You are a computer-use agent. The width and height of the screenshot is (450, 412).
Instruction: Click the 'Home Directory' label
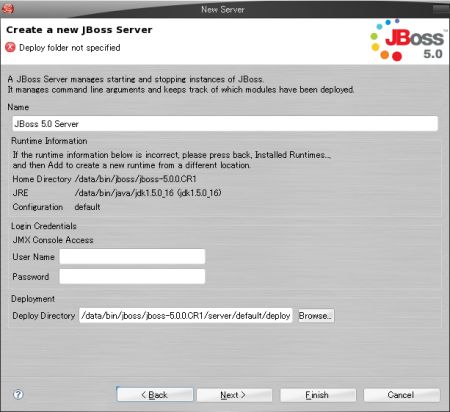[42, 179]
